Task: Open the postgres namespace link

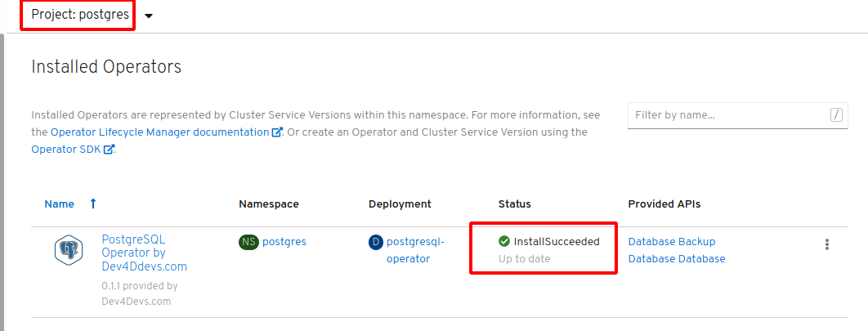Action: 284,242
